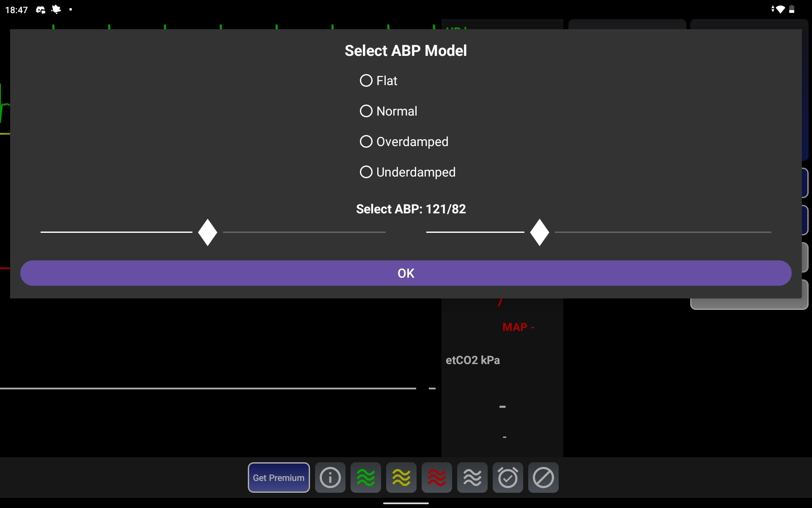Choose the Underdamped ABP model
The height and width of the screenshot is (508, 812).
pos(366,172)
